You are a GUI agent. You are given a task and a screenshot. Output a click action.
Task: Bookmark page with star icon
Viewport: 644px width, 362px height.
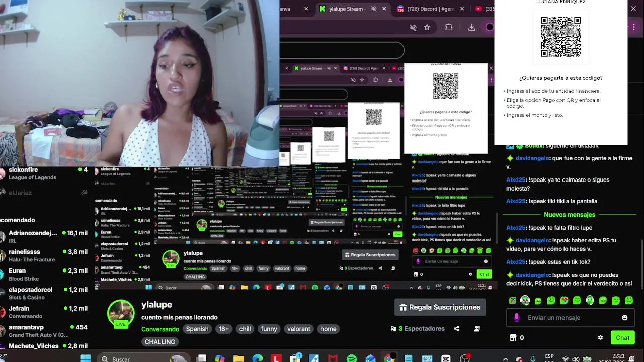pyautogui.click(x=427, y=27)
